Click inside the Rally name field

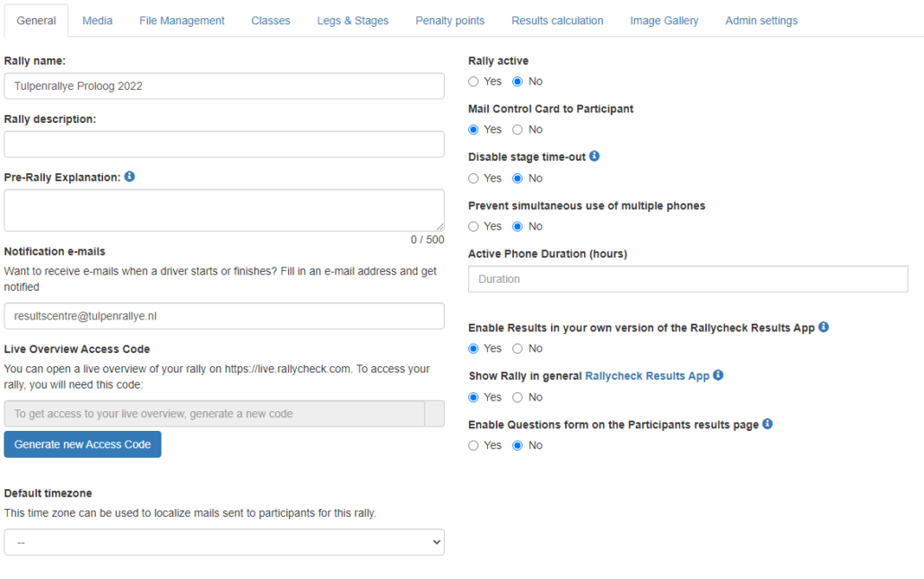pyautogui.click(x=224, y=85)
